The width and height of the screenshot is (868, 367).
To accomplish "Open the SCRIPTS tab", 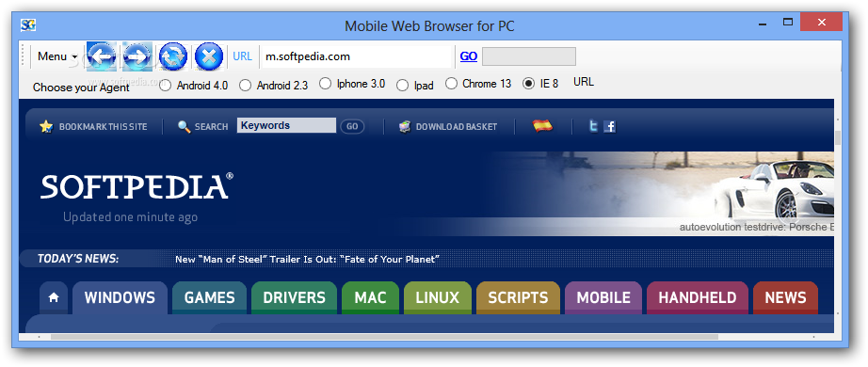I will point(518,297).
